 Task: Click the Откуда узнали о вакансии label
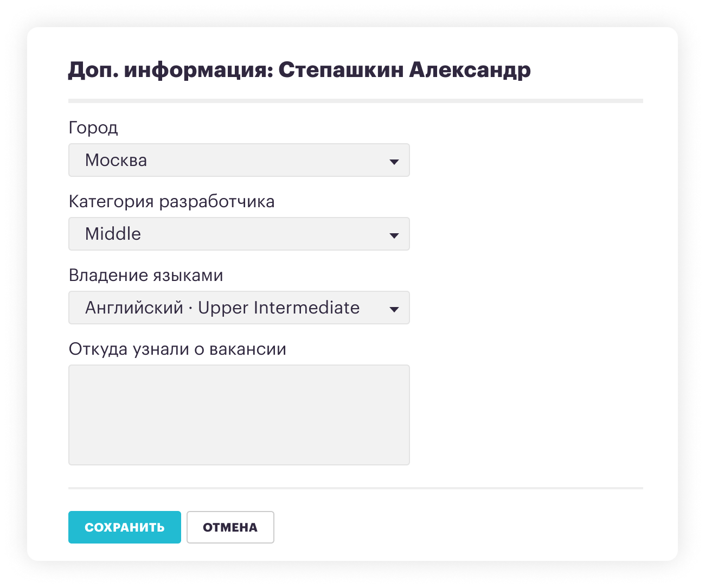[x=177, y=349]
